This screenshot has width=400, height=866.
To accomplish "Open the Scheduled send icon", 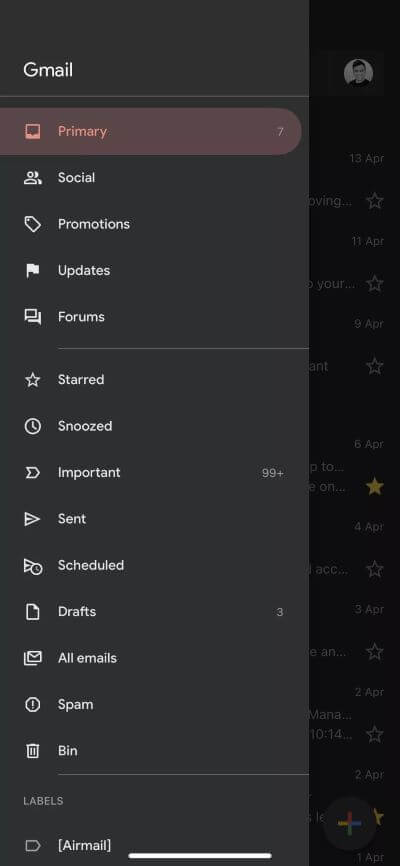I will pos(33,566).
